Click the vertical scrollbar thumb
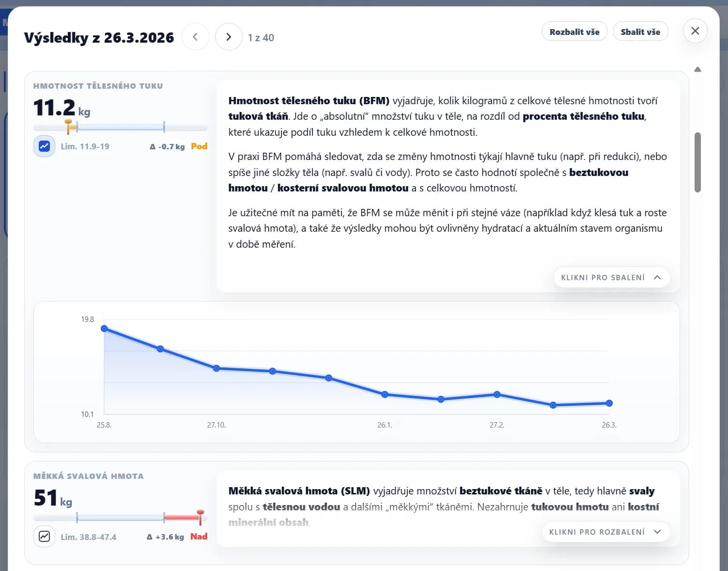 (697, 162)
